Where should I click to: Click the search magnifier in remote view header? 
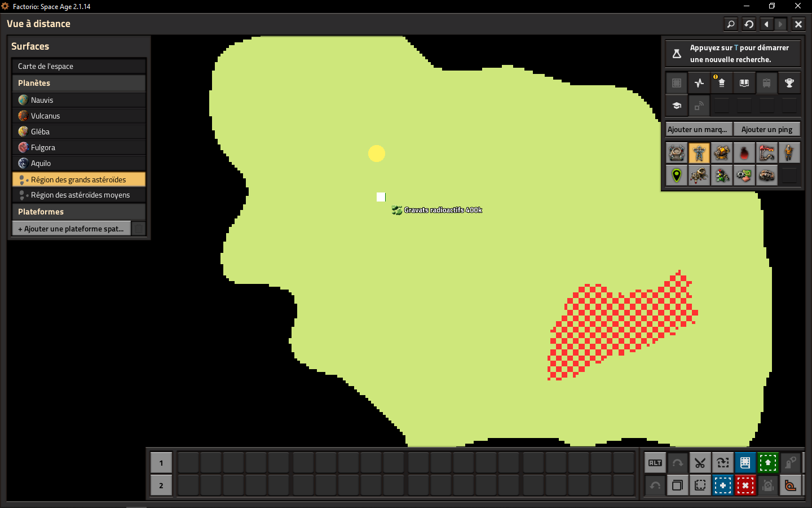coord(731,24)
